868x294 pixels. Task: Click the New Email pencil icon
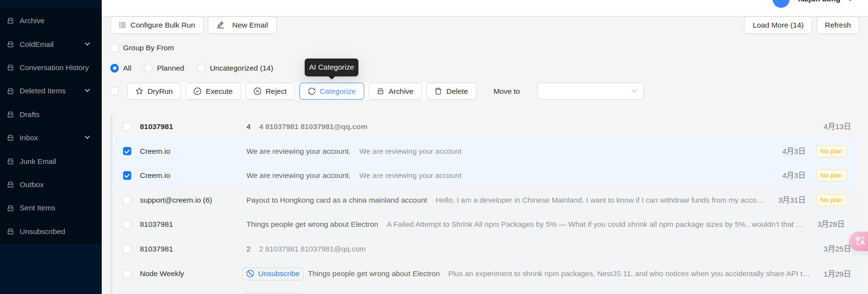[220, 25]
